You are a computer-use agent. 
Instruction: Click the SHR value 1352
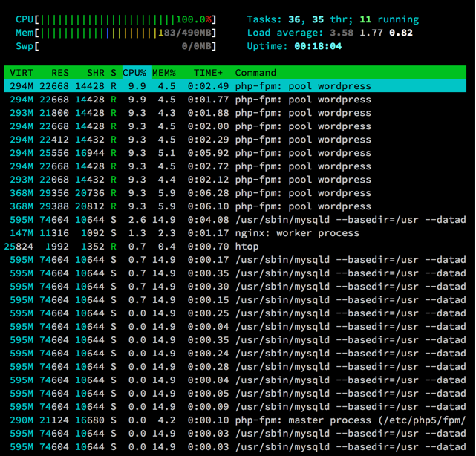point(93,247)
